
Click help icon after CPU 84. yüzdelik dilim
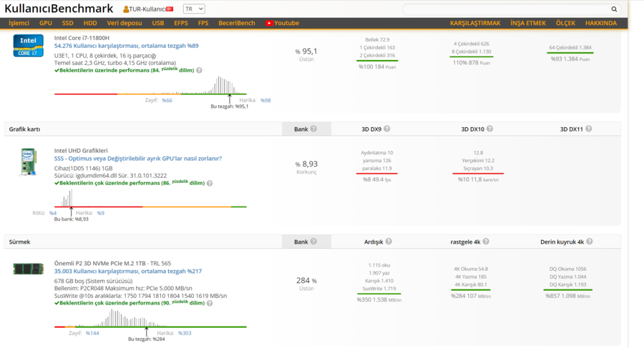pyautogui.click(x=199, y=70)
